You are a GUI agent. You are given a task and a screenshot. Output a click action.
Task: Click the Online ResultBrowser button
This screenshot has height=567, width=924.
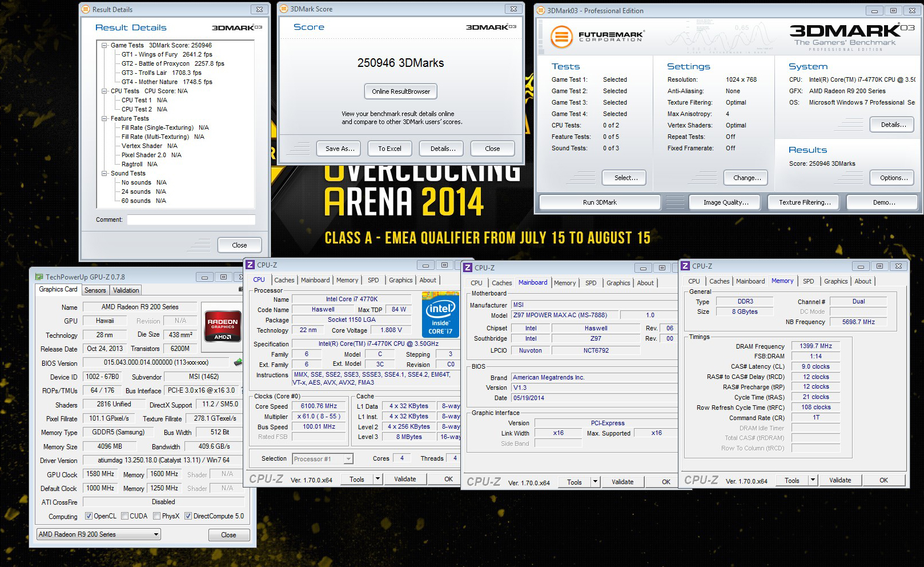pyautogui.click(x=401, y=91)
